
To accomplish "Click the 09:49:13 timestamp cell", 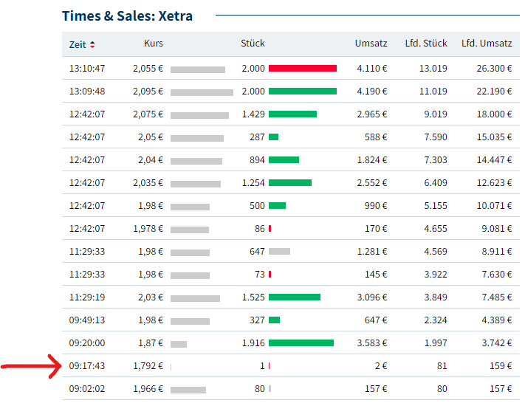I will tap(87, 320).
